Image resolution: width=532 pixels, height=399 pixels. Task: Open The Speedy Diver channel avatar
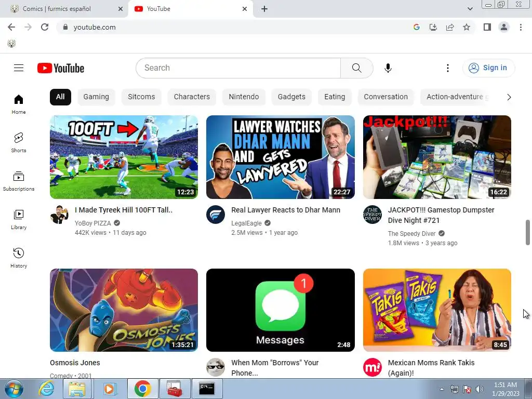click(372, 215)
